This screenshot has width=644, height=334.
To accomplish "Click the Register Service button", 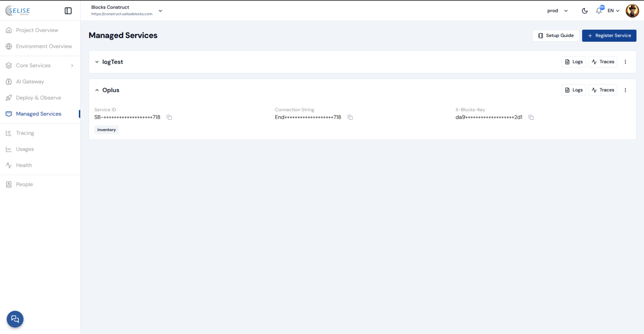I will point(609,35).
